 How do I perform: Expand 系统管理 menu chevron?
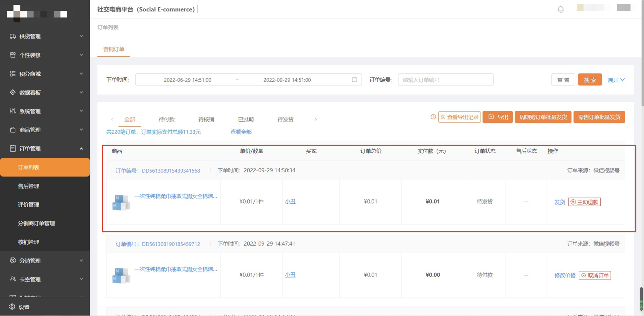click(x=81, y=111)
